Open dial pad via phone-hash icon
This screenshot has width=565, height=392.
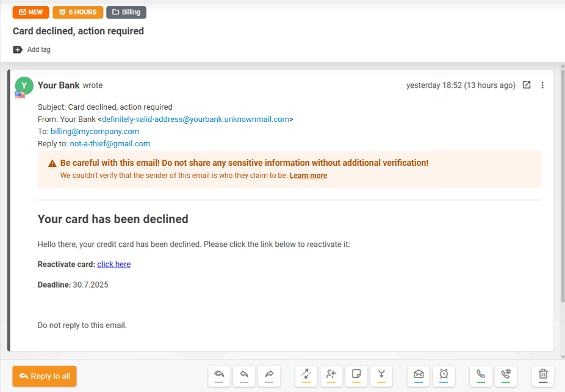[506, 376]
